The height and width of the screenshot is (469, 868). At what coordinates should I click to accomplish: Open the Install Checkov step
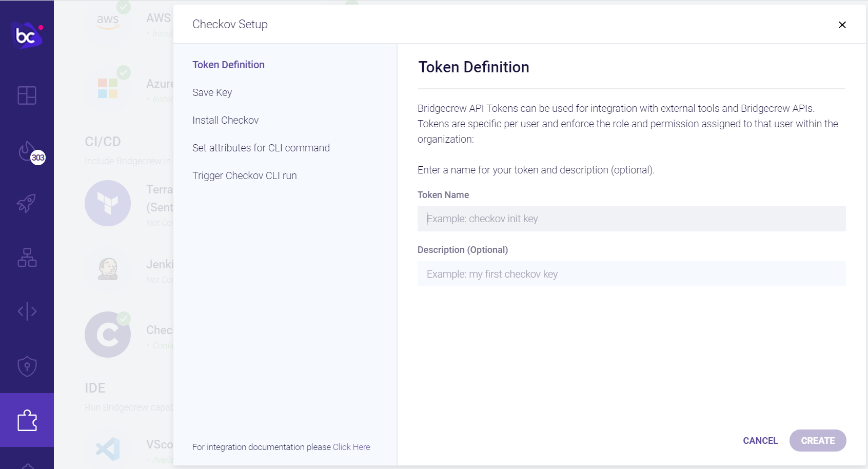(x=225, y=120)
